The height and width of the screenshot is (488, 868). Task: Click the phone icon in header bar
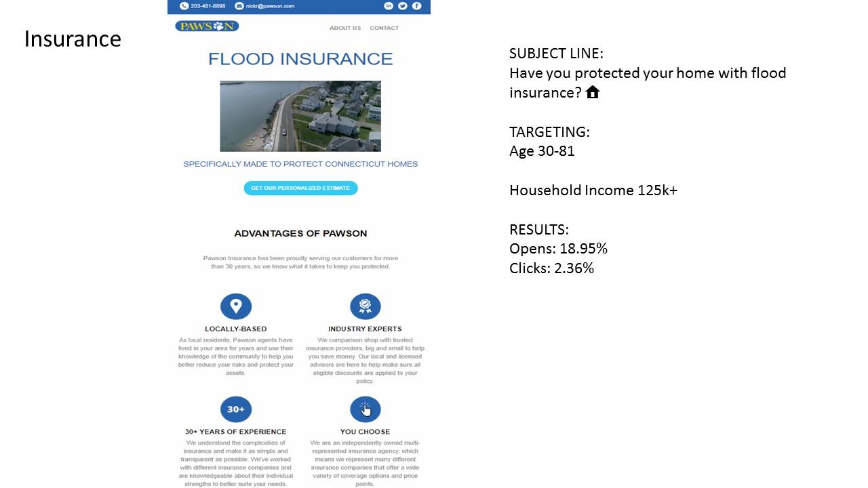click(184, 6)
